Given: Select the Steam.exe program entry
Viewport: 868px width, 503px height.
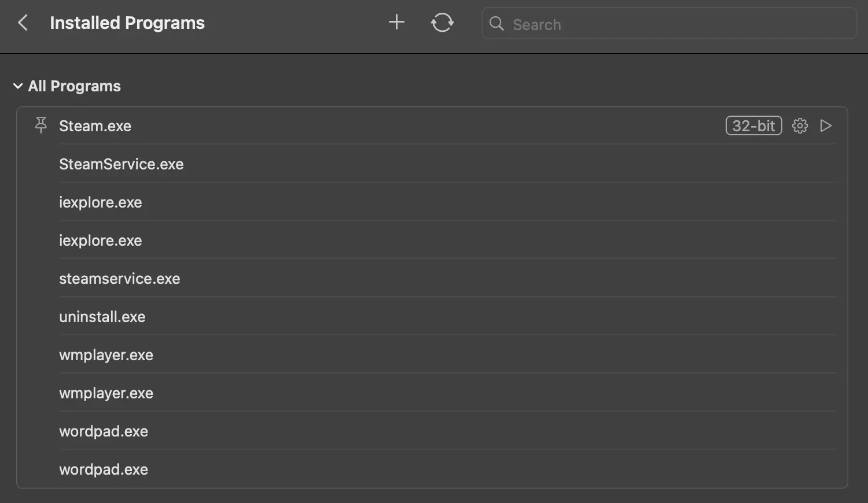Looking at the screenshot, I should click(95, 126).
